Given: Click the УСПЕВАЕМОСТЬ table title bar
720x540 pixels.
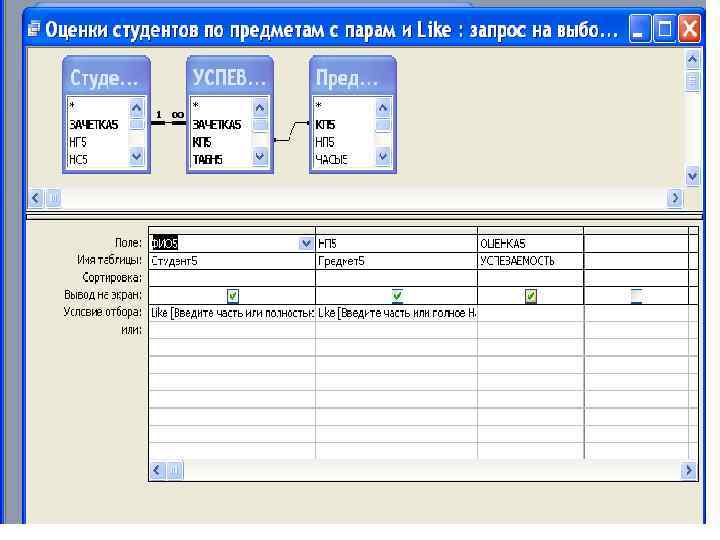Looking at the screenshot, I should (x=230, y=78).
